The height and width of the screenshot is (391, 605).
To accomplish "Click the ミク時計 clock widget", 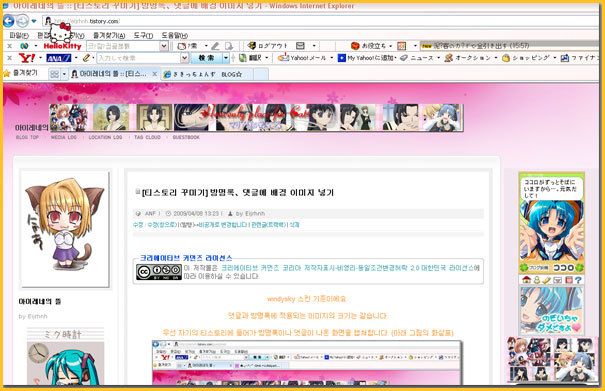I will pyautogui.click(x=65, y=356).
